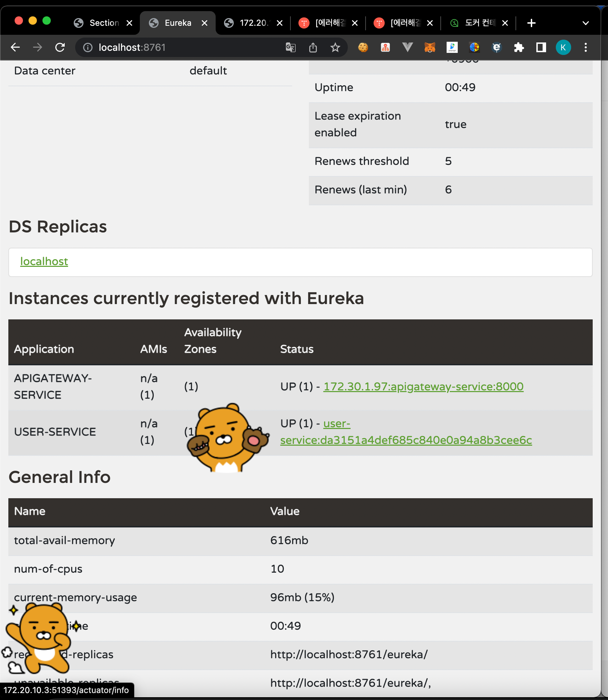Toggle the browser side panel
The image size is (608, 700).
[541, 47]
